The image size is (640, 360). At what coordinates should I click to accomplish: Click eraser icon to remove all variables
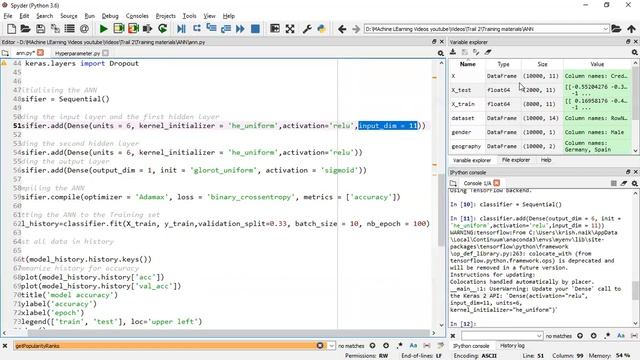[x=488, y=52]
